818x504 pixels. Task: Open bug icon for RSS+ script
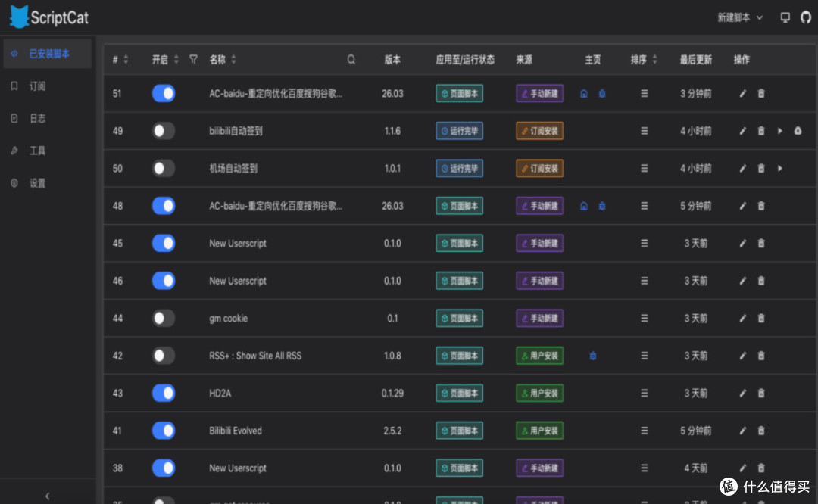592,356
